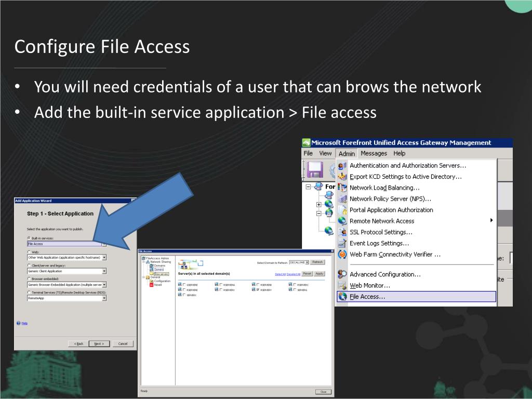This screenshot has width=532, height=399.
Task: Click the Back button in the wizard
Action: coord(78,344)
